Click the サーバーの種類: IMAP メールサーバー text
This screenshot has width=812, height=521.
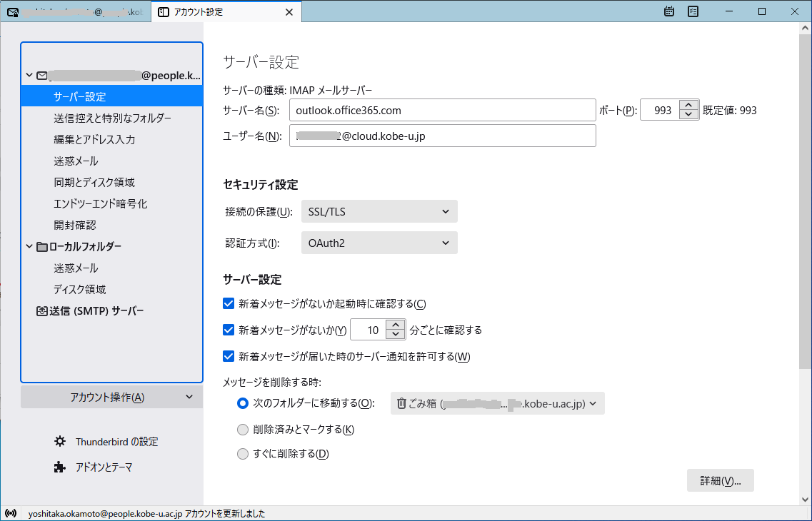click(298, 91)
